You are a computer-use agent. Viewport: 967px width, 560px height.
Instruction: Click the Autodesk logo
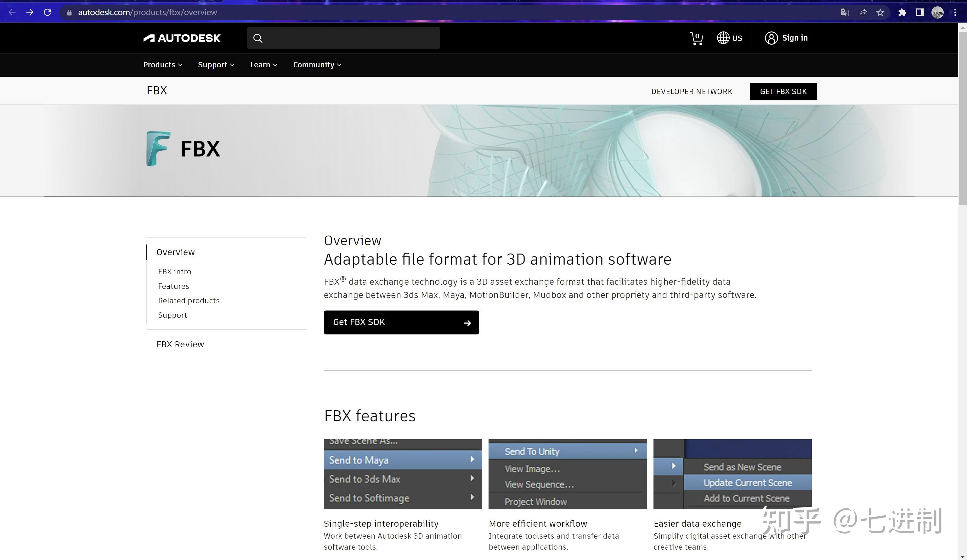(x=182, y=38)
